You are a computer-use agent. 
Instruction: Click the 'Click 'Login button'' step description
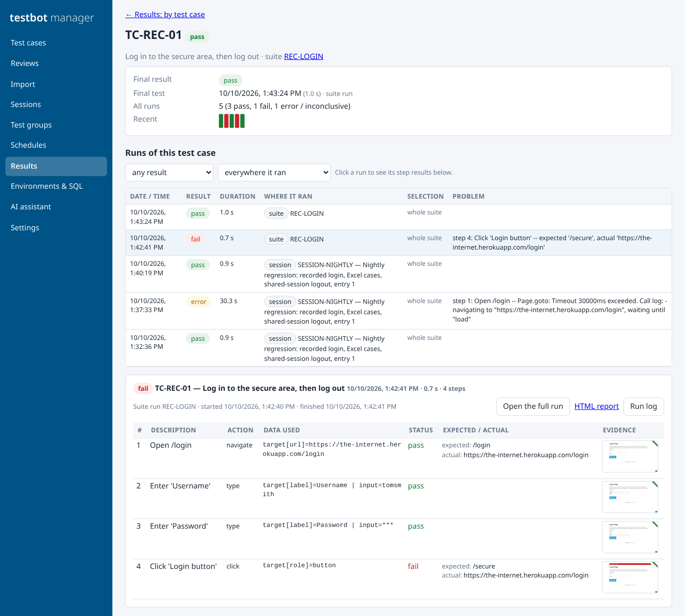tap(183, 566)
